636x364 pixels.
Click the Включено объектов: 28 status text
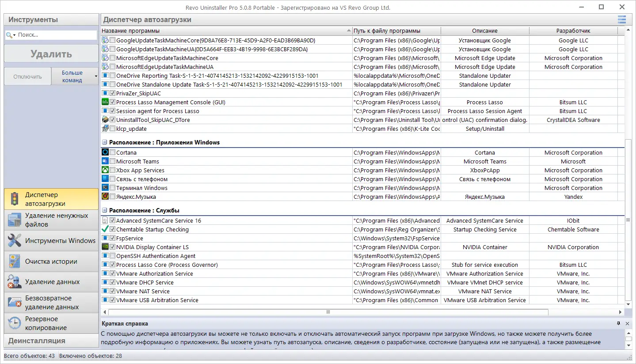tap(91, 356)
